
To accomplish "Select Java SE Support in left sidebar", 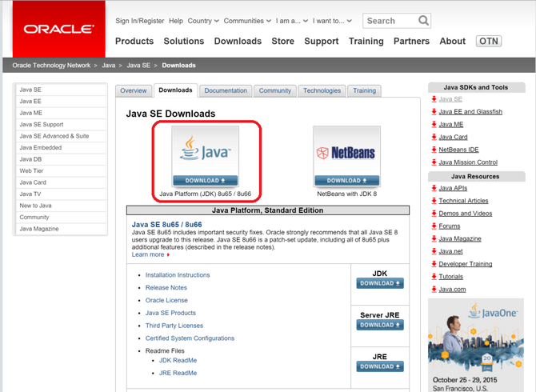I will pos(61,125).
